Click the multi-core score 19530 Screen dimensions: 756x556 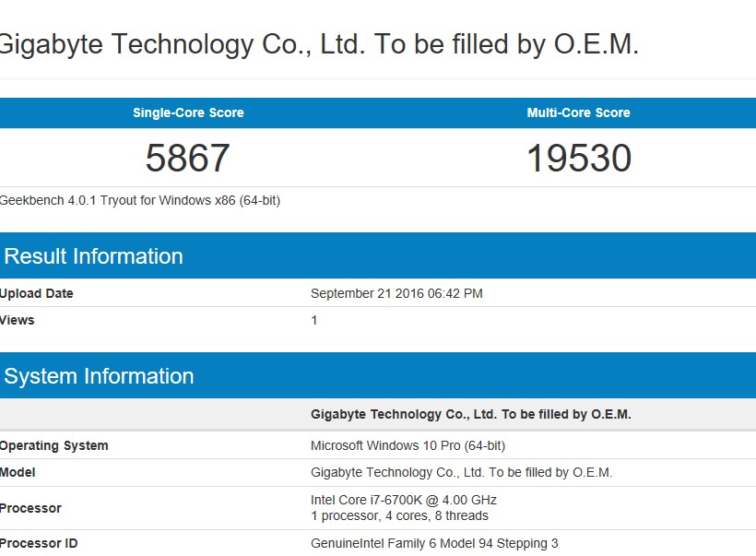pyautogui.click(x=579, y=159)
